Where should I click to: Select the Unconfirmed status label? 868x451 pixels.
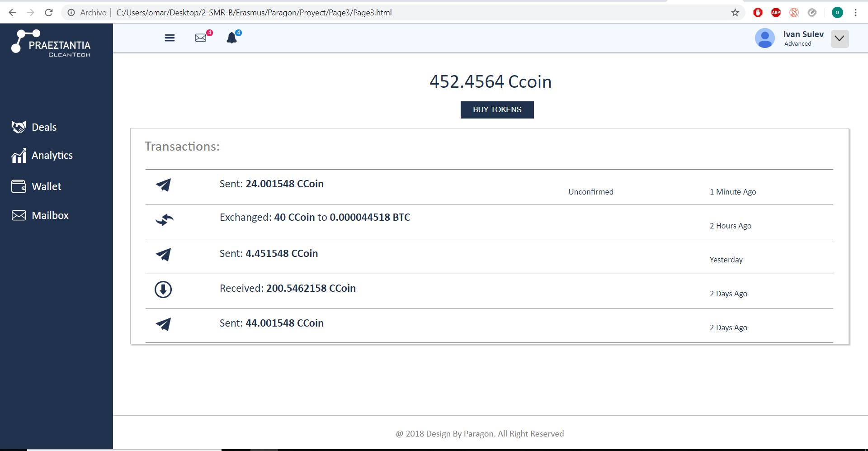click(591, 192)
